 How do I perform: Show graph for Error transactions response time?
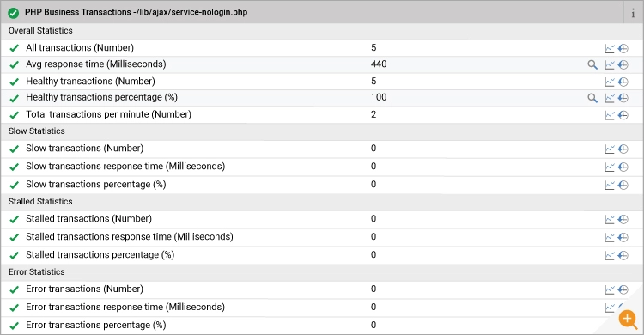tap(610, 308)
